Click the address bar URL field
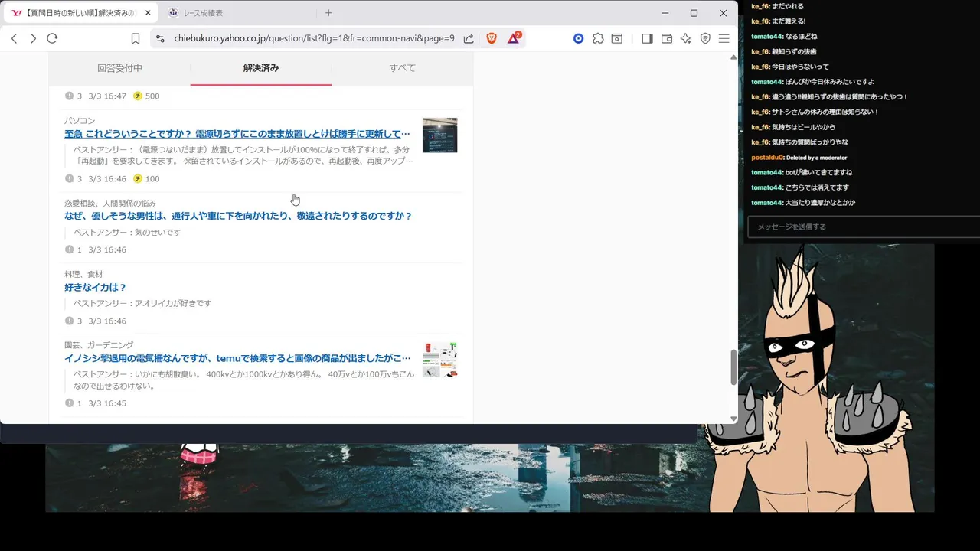 point(314,38)
